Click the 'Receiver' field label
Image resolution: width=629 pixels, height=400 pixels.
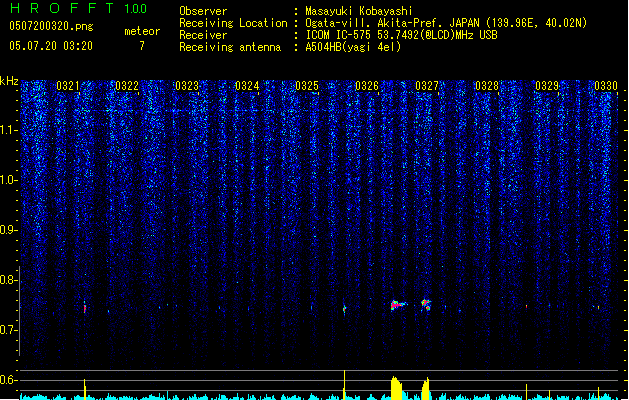[x=203, y=35]
